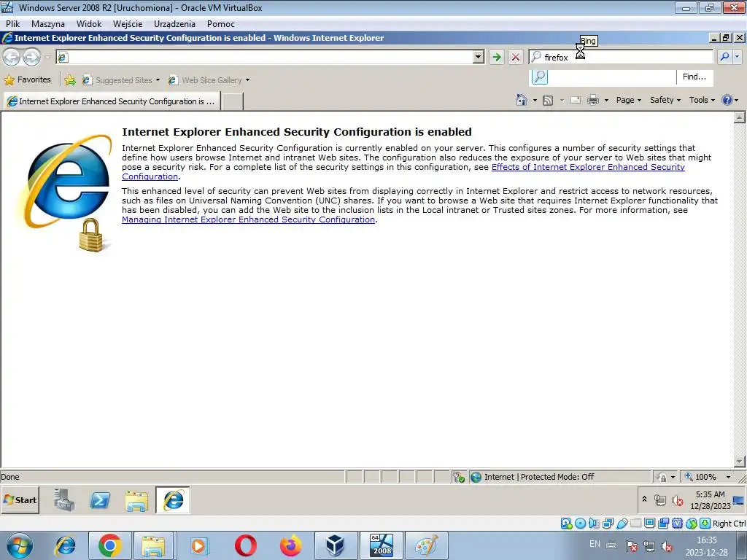Open Windows Explorer folder in guest taskbar
Image resolution: width=747 pixels, height=560 pixels.
(136, 500)
